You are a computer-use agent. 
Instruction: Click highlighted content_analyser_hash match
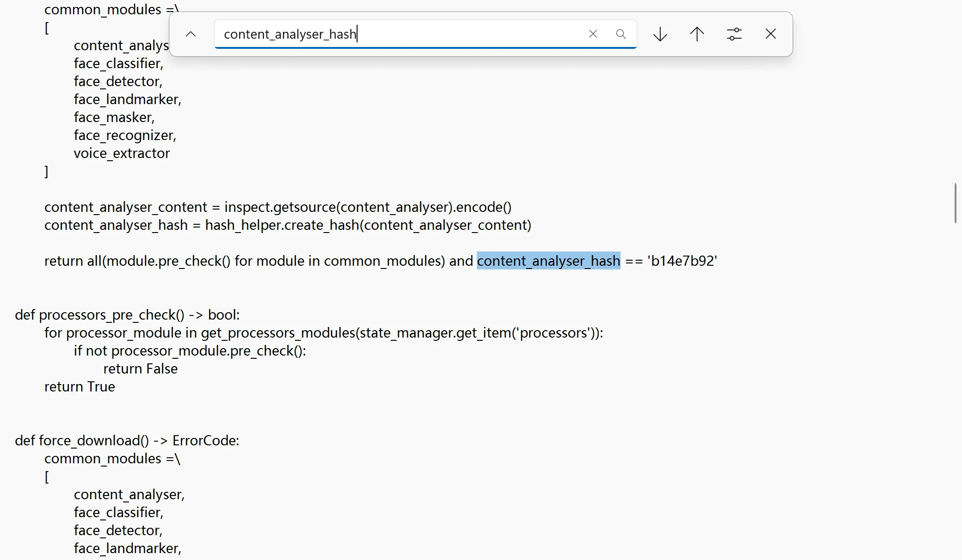point(549,261)
